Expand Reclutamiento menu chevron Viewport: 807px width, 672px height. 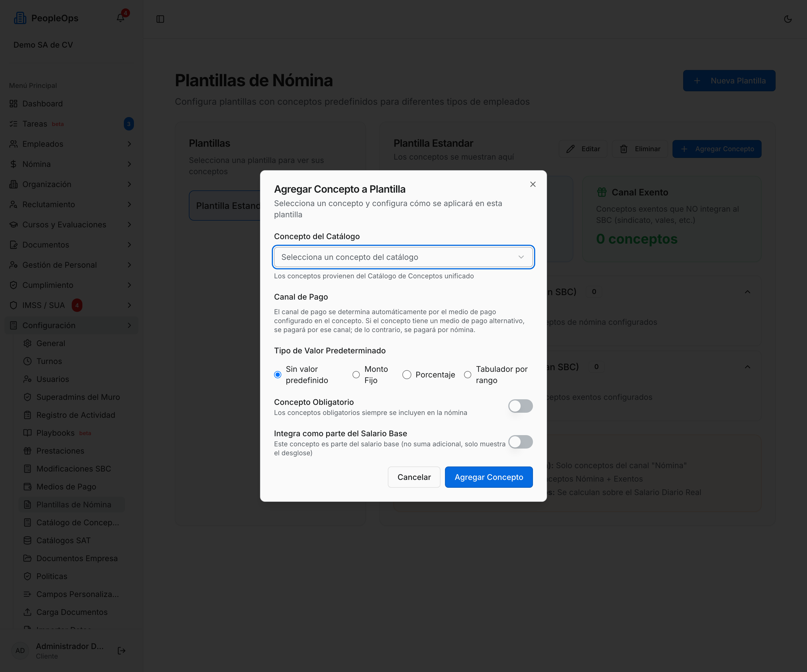129,204
